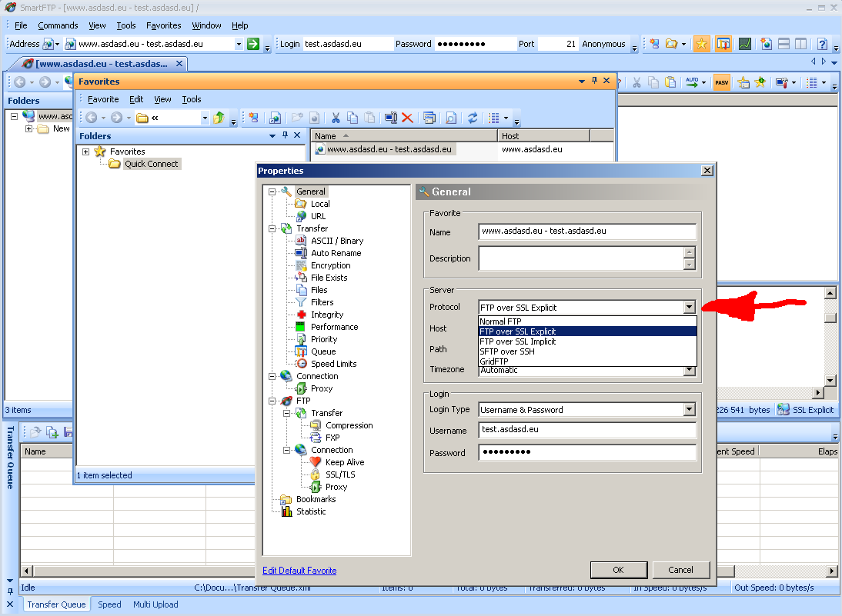Viewport: 842px width, 616px height.
Task: Click New Favorite icon in Favorites toolbar
Action: [253, 118]
